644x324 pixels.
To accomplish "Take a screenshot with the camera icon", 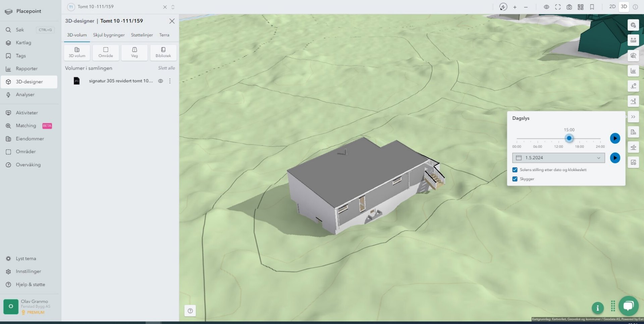I will coord(569,7).
